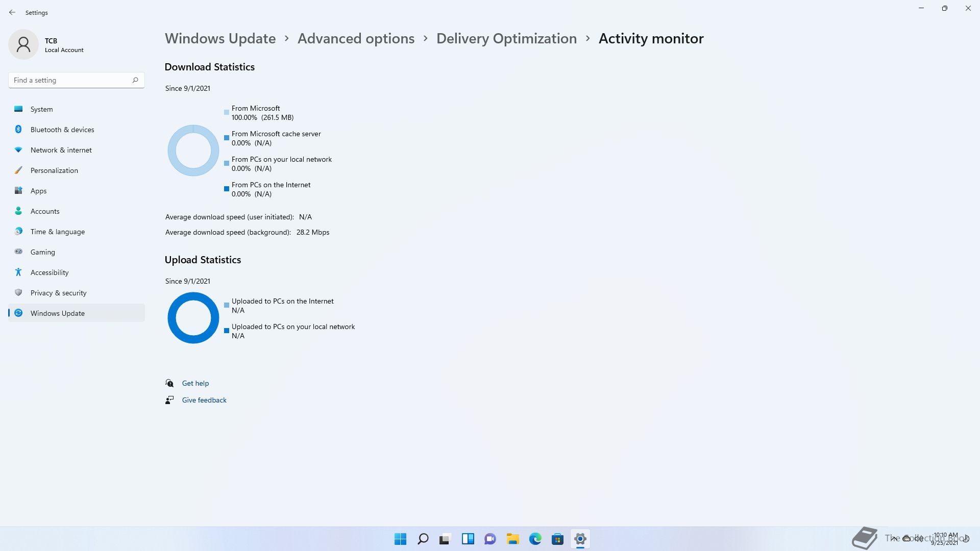This screenshot has width=980, height=551.
Task: Click the Give feedback person icon
Action: 169,400
